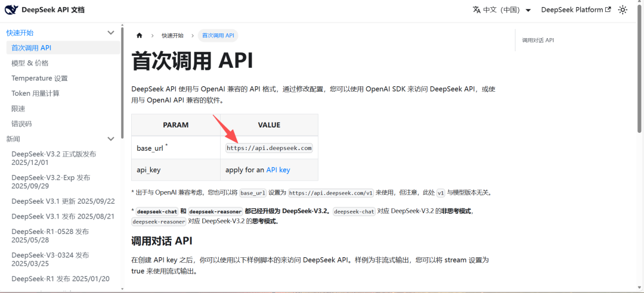The image size is (644, 293).
Task: Open 限速 sidebar page
Action: click(18, 109)
